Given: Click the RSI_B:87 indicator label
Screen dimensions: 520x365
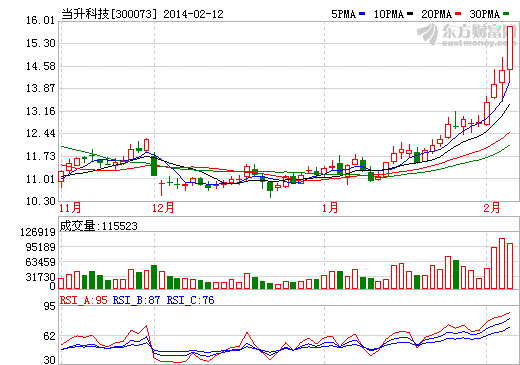Looking at the screenshot, I should [x=136, y=300].
